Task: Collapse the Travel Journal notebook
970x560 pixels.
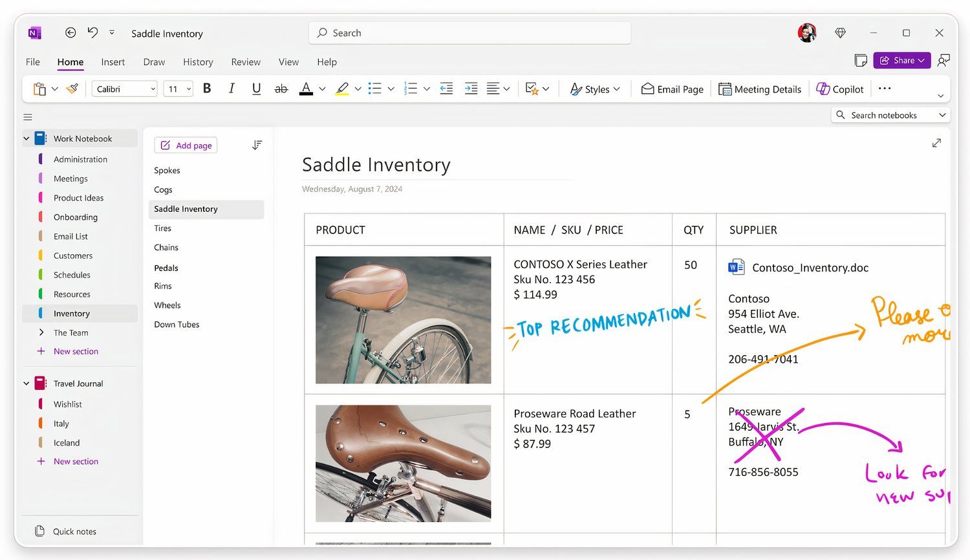Action: (x=27, y=383)
